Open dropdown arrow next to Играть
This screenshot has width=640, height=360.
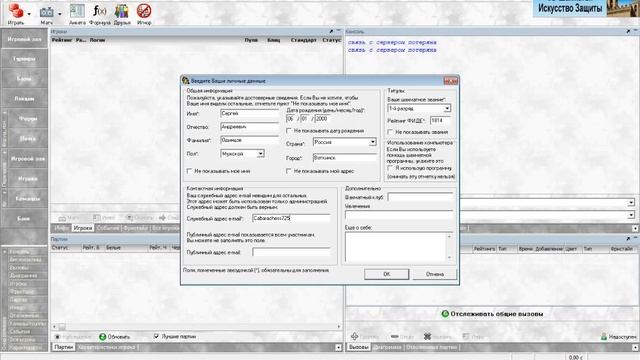pos(29,14)
